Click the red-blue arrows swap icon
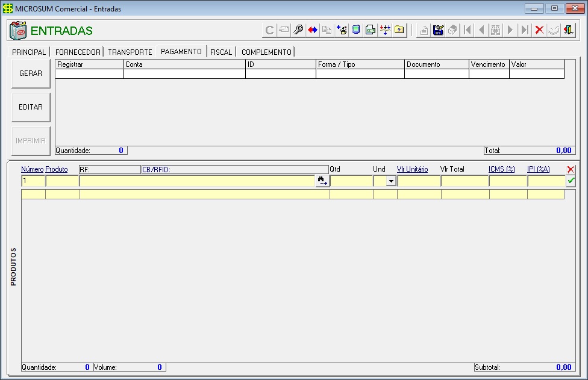Viewport: 588px width, 380px height. tap(313, 30)
